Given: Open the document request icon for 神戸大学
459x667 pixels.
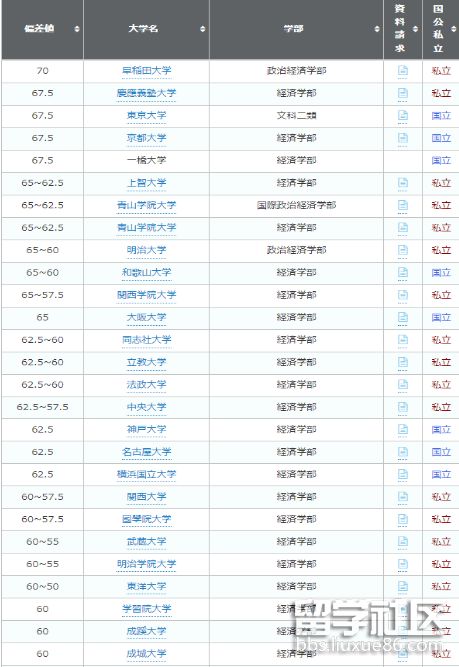Looking at the screenshot, I should (402, 429).
